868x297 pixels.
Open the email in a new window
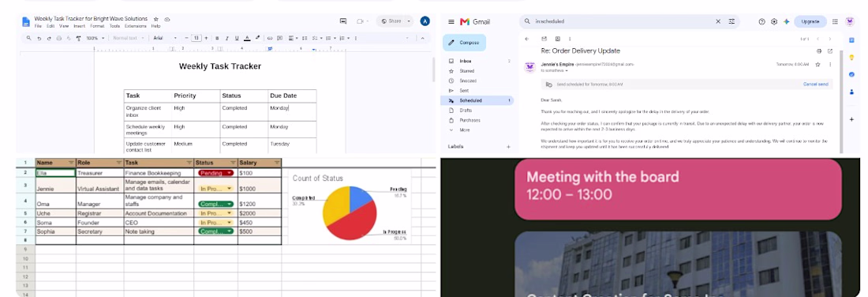point(830,51)
